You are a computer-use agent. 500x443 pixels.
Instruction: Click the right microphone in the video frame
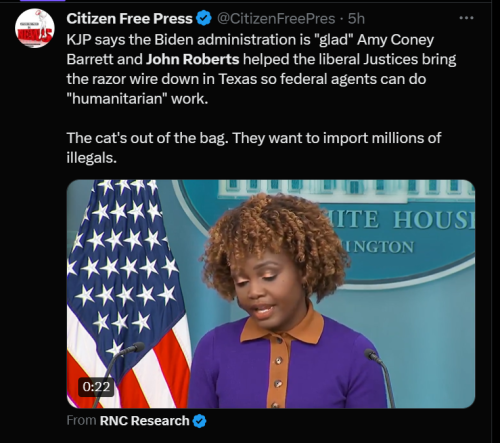(x=380, y=377)
